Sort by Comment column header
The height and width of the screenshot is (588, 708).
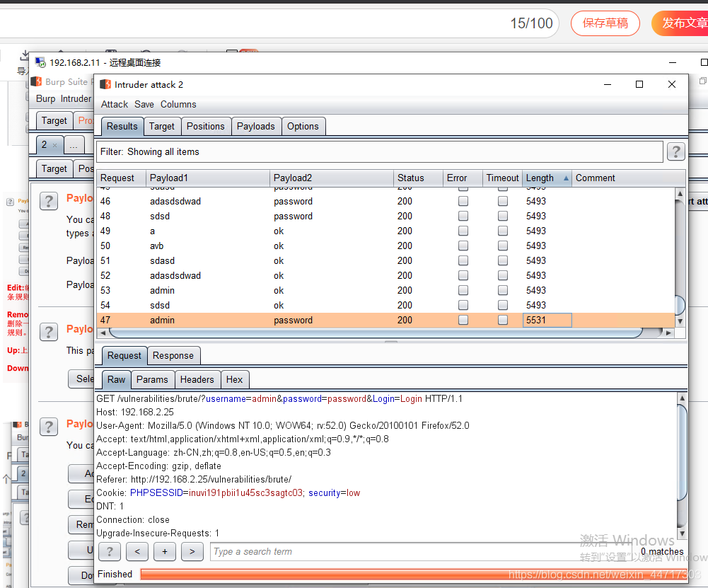tap(629, 178)
